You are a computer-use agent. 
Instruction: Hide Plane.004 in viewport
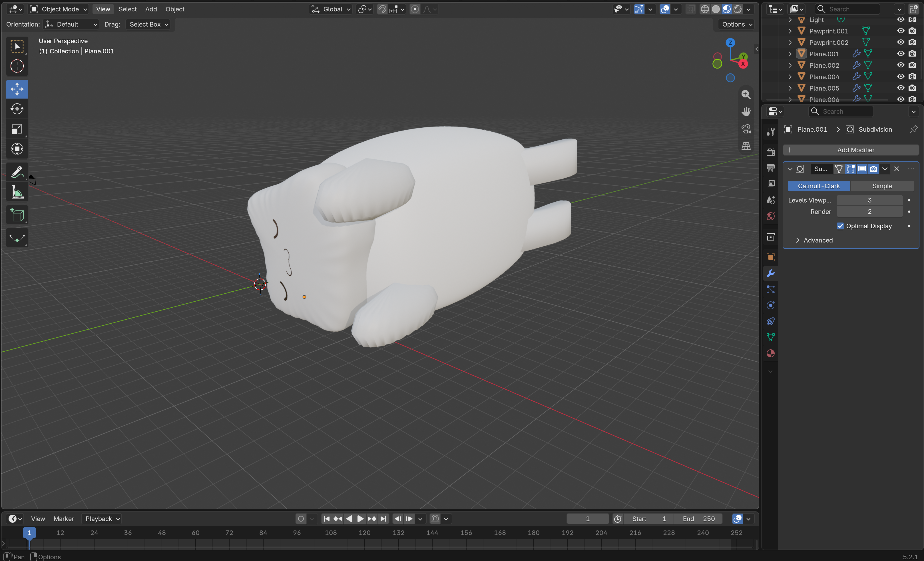900,77
